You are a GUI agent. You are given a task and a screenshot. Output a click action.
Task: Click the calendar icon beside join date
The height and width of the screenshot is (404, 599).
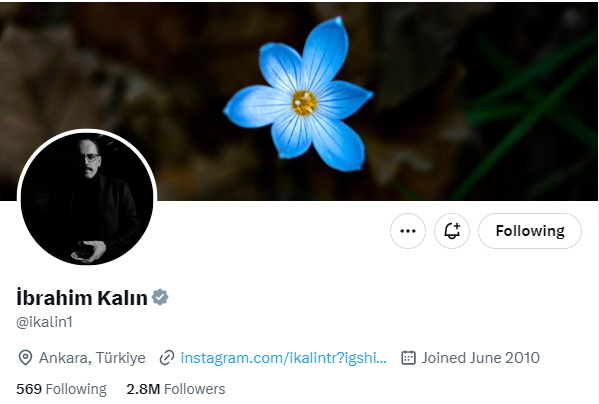coord(408,358)
